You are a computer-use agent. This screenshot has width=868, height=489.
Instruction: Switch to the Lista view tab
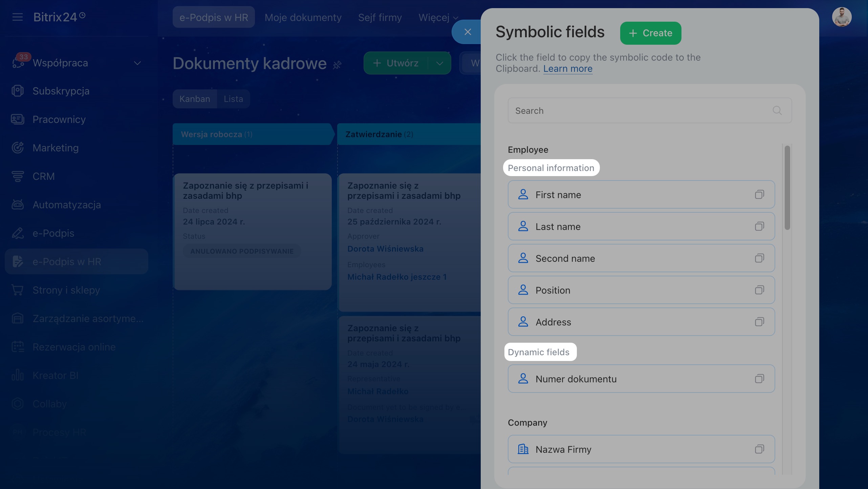click(233, 99)
